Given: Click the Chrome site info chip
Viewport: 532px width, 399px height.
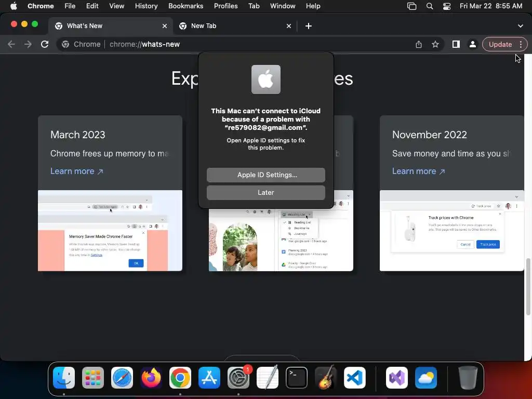Looking at the screenshot, I should pyautogui.click(x=81, y=44).
